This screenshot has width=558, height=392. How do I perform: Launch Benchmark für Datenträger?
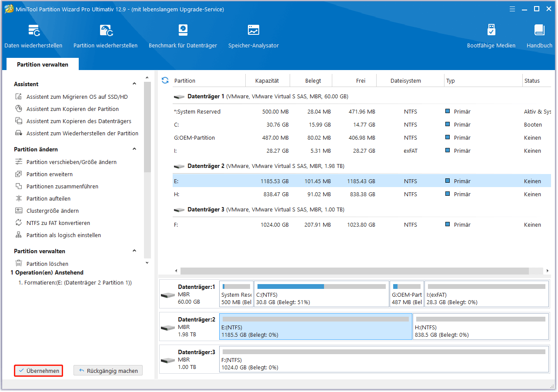pos(183,36)
